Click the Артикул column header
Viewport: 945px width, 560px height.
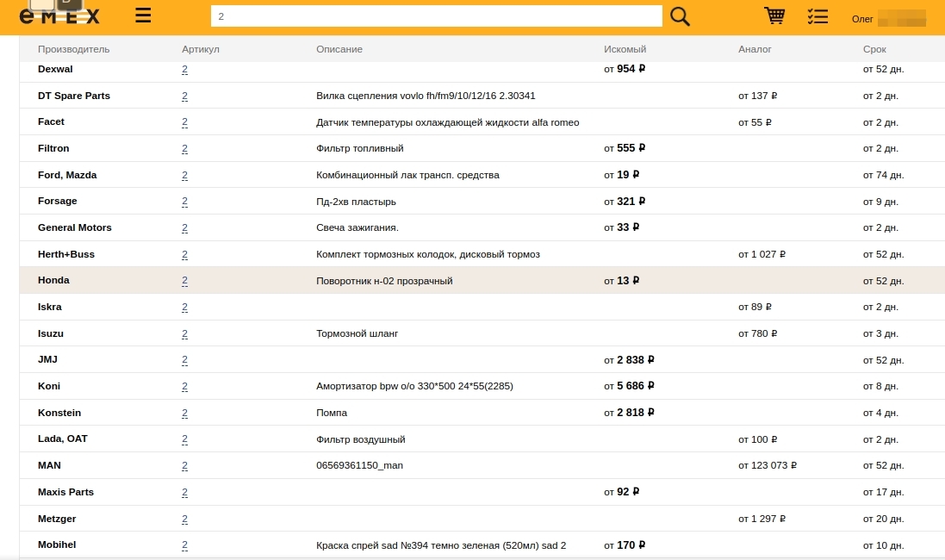coord(201,49)
